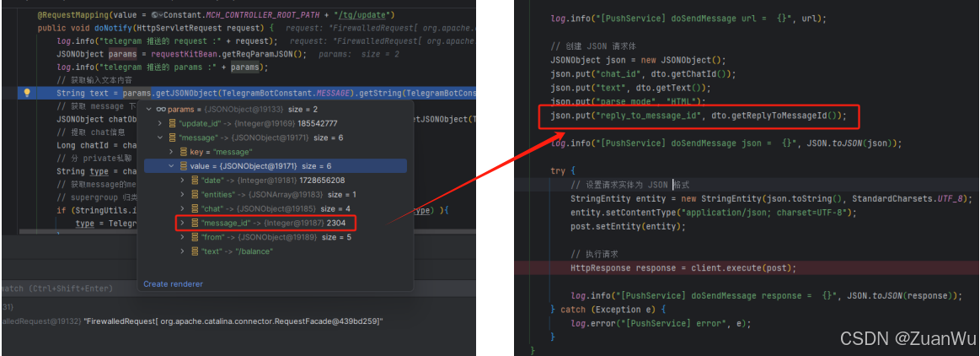Expand the "entities" JSONArray node
Viewport: 980px width, 356px height.
183,195
